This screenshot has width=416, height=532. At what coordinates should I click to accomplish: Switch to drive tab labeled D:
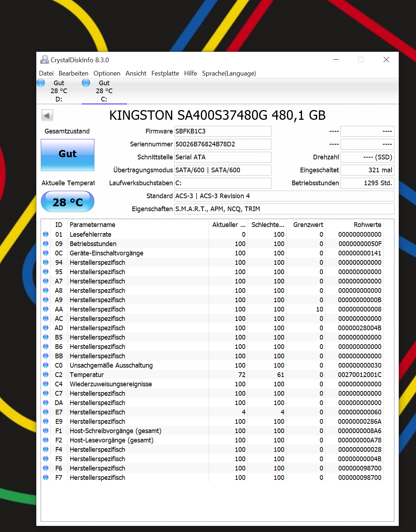pyautogui.click(x=59, y=91)
